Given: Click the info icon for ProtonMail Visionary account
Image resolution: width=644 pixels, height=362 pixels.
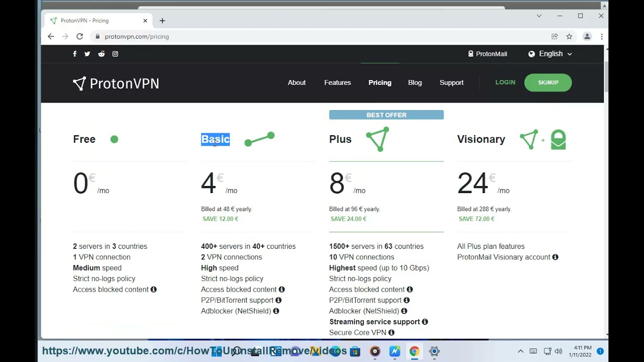Looking at the screenshot, I should tap(555, 257).
